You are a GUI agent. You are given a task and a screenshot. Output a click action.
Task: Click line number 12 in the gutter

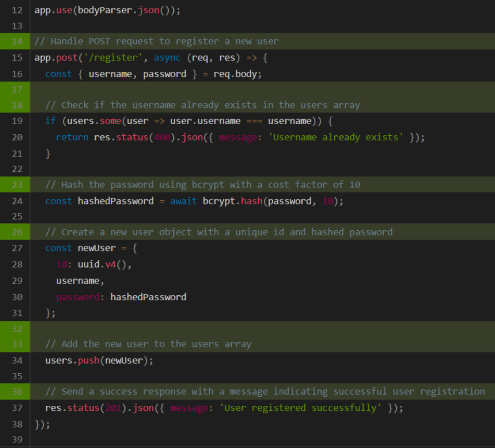(17, 10)
